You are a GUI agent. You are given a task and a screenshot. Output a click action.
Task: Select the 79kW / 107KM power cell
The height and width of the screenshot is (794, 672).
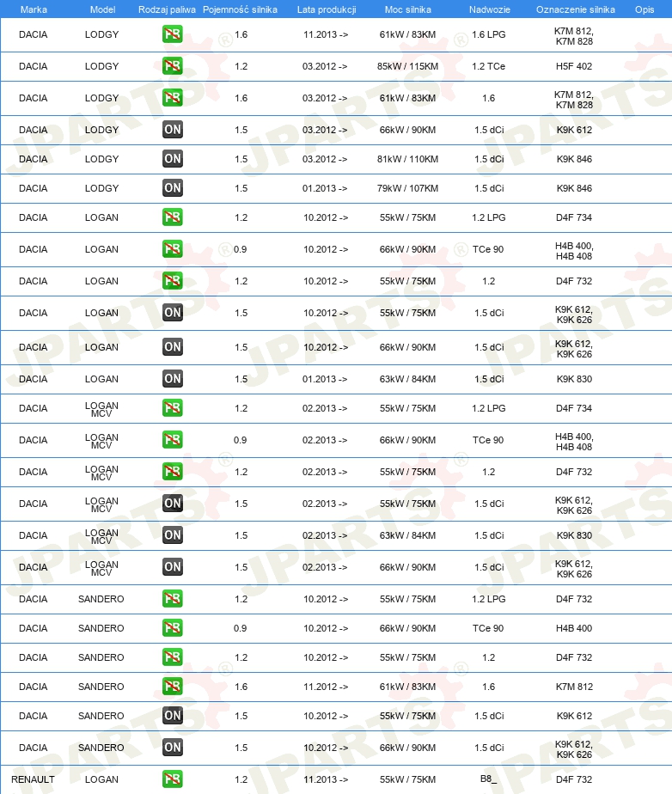[407, 188]
